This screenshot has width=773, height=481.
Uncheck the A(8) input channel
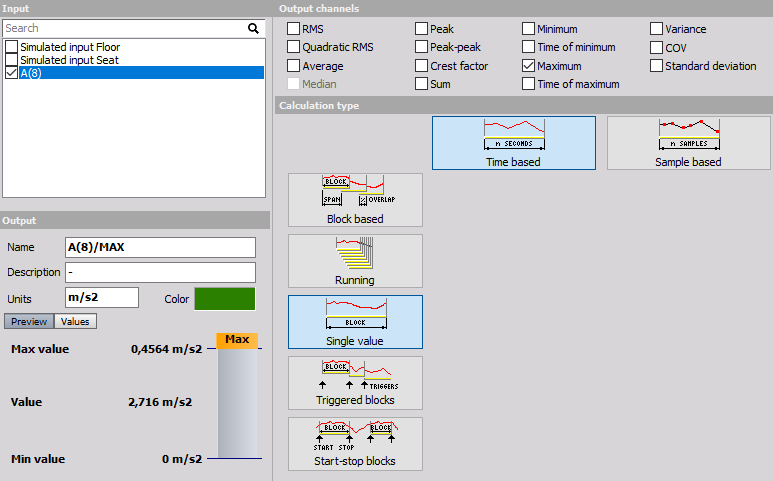11,73
